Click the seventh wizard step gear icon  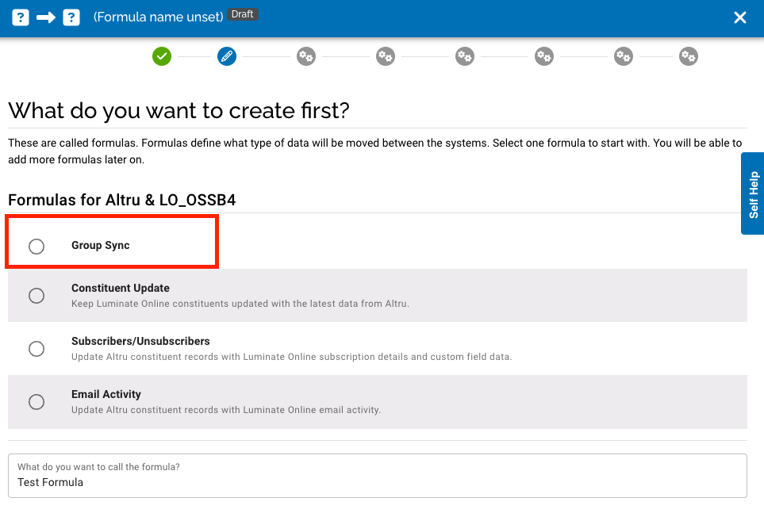624,56
